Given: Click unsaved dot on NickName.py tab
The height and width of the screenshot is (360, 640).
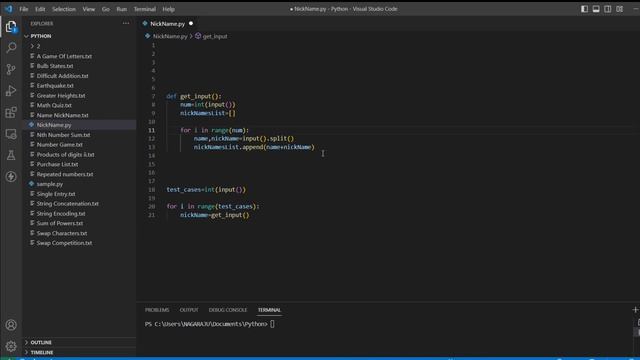Looking at the screenshot, I should click(191, 24).
